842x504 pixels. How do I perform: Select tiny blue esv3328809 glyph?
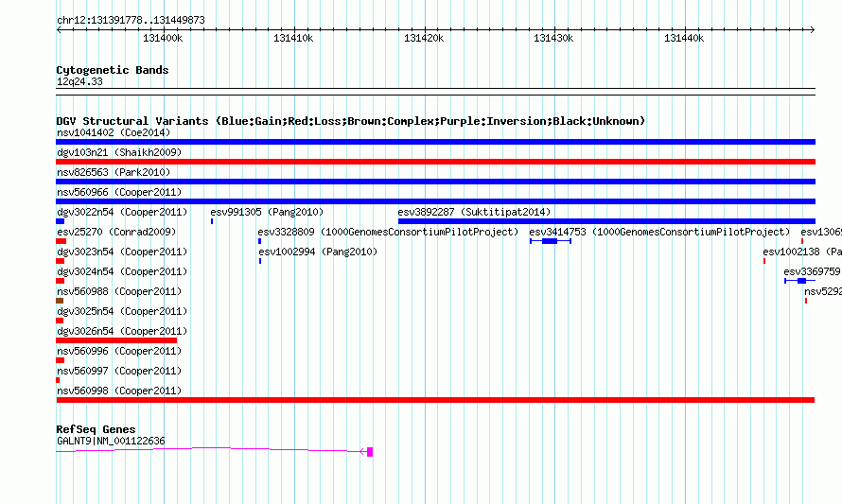pos(260,241)
